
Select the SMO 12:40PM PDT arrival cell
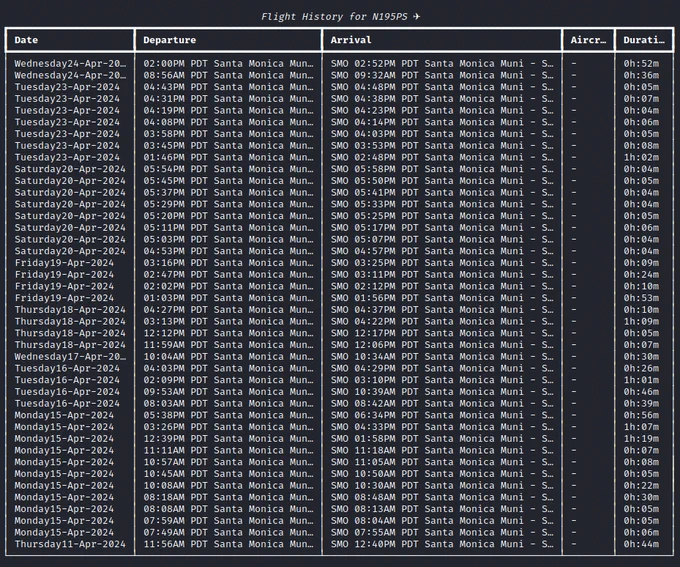[442, 544]
